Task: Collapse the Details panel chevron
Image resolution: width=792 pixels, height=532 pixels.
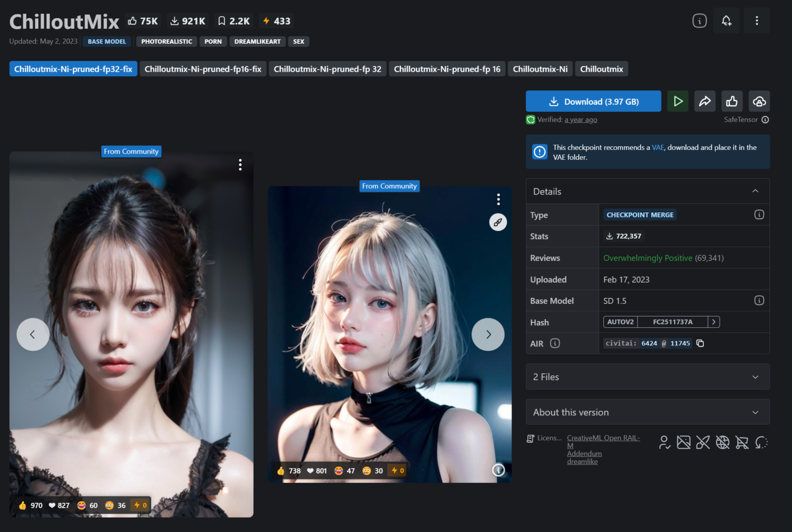Action: click(756, 191)
